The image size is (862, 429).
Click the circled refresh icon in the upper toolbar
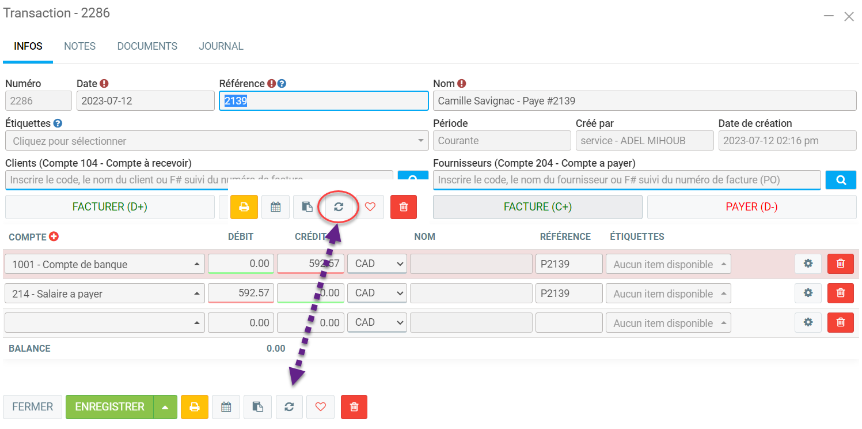[338, 207]
